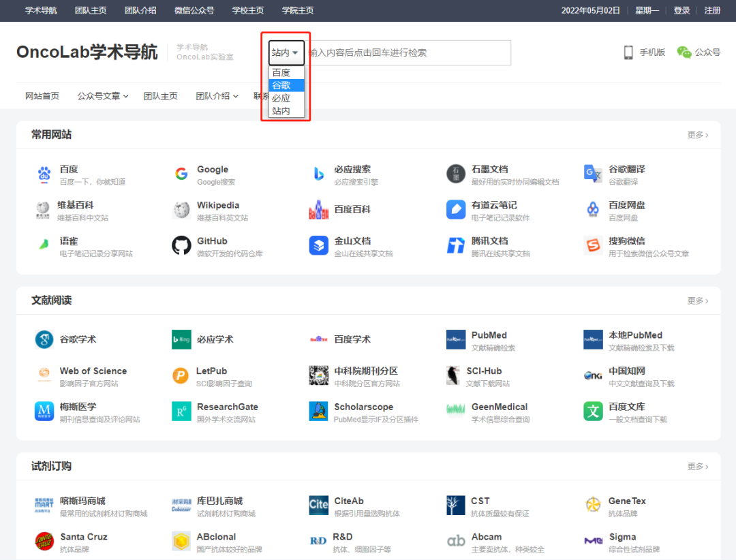Viewport: 736px width, 560px height.
Task: Choose 必应 from the search dropdown
Action: pyautogui.click(x=286, y=98)
